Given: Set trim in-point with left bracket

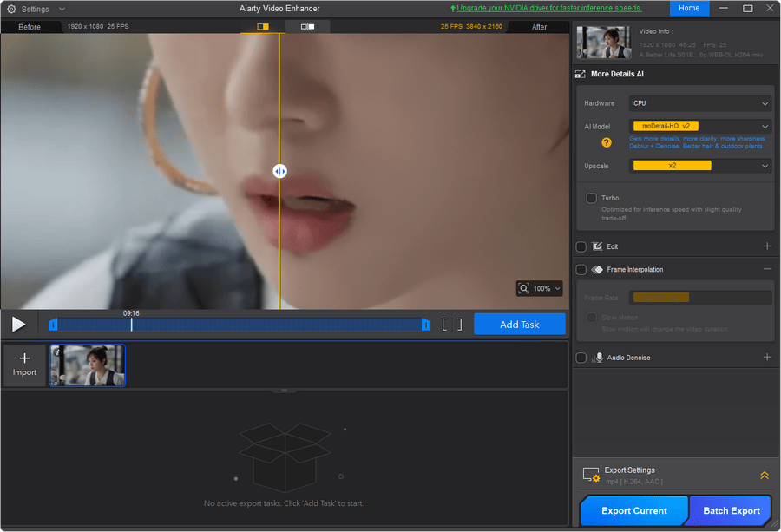Looking at the screenshot, I should [x=444, y=325].
